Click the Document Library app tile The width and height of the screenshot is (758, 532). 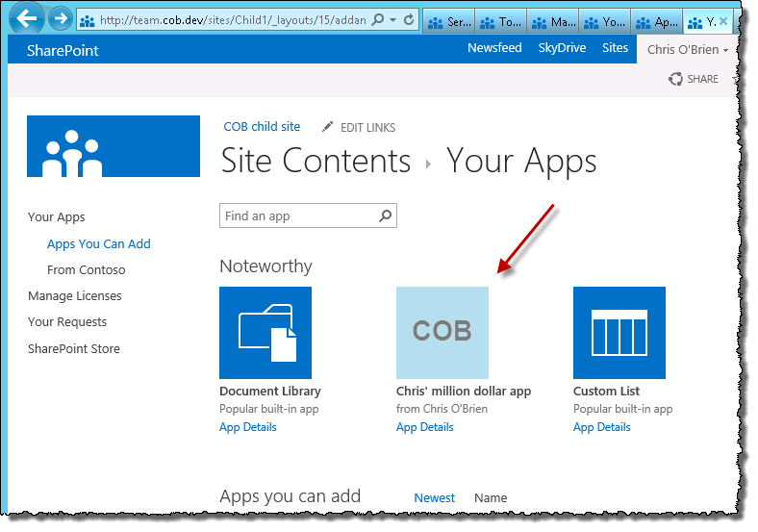click(265, 333)
